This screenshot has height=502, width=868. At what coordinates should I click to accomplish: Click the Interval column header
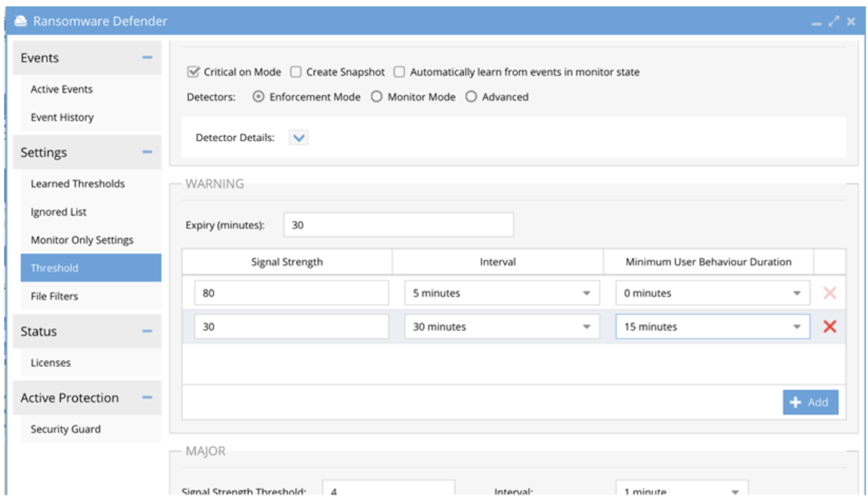click(x=498, y=262)
